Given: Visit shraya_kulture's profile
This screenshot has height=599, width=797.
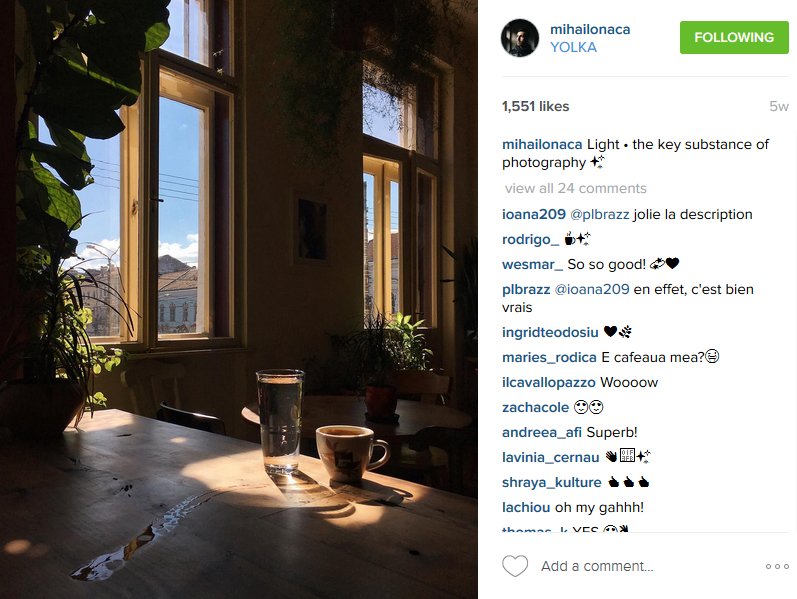Looking at the screenshot, I should [x=551, y=483].
